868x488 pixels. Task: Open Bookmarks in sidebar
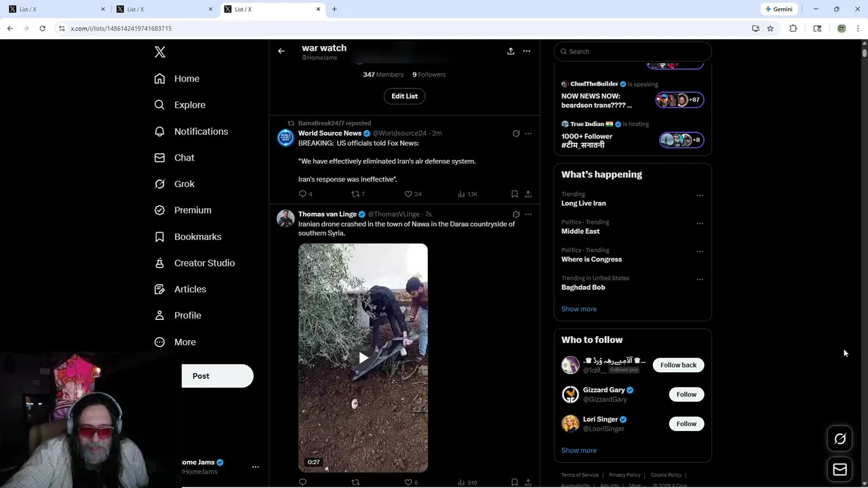click(x=188, y=237)
